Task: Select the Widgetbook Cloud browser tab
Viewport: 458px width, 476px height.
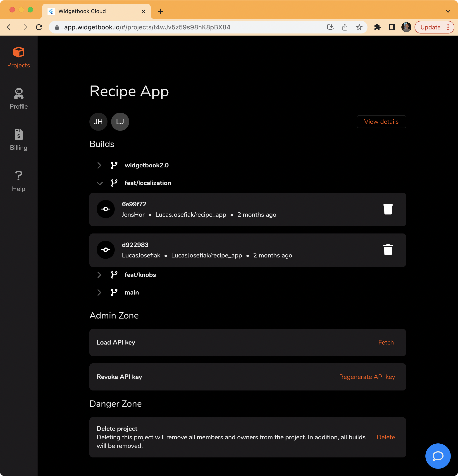Action: (x=92, y=11)
